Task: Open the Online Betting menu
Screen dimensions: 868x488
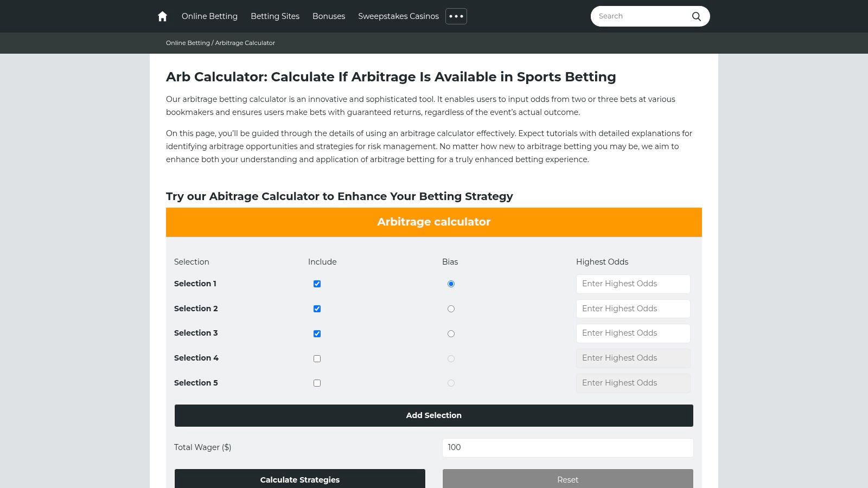Action: [x=209, y=16]
